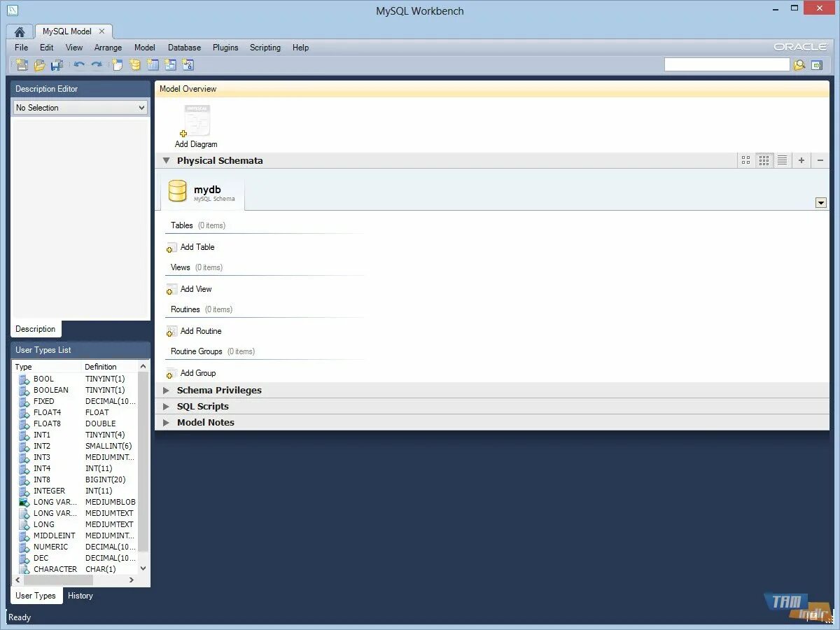Click the Add Group icon
Image resolution: width=840 pixels, height=630 pixels.
(x=171, y=373)
